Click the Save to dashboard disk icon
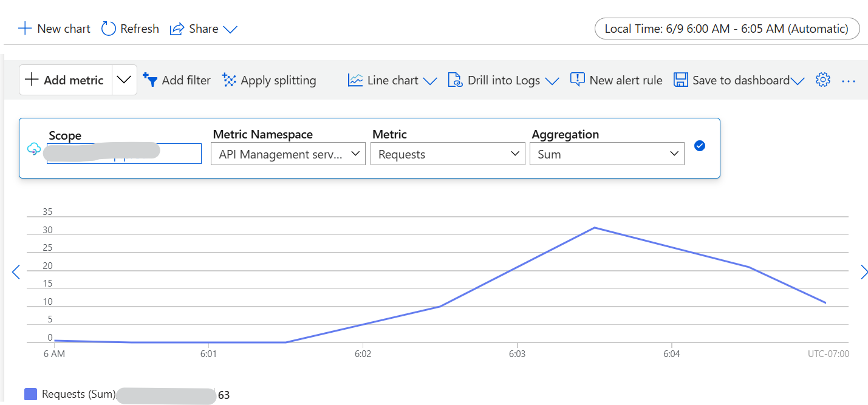 [681, 80]
